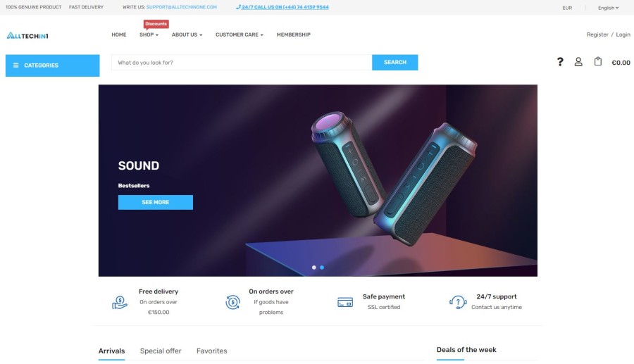Viewport: 634px width, 364px height.
Task: Expand the Customer Care menu
Action: (240, 34)
